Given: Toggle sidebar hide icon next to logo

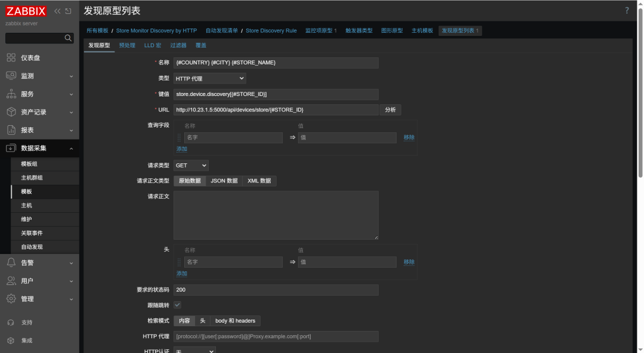Looking at the screenshot, I should click(x=68, y=11).
